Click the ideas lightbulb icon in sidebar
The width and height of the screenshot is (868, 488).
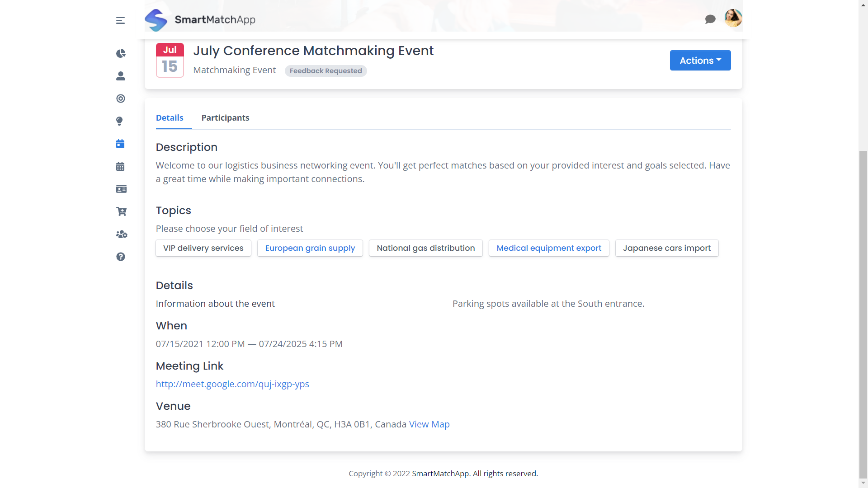[x=119, y=121]
